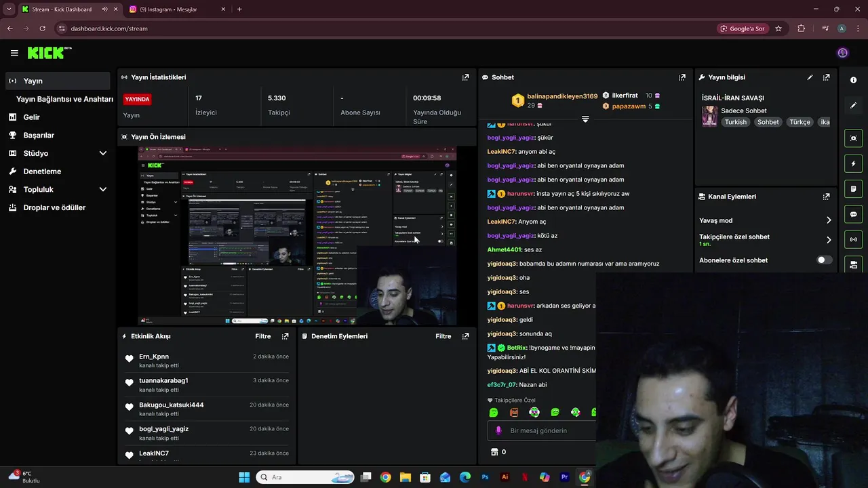Open Yavaş mod settings chevron

point(828,220)
